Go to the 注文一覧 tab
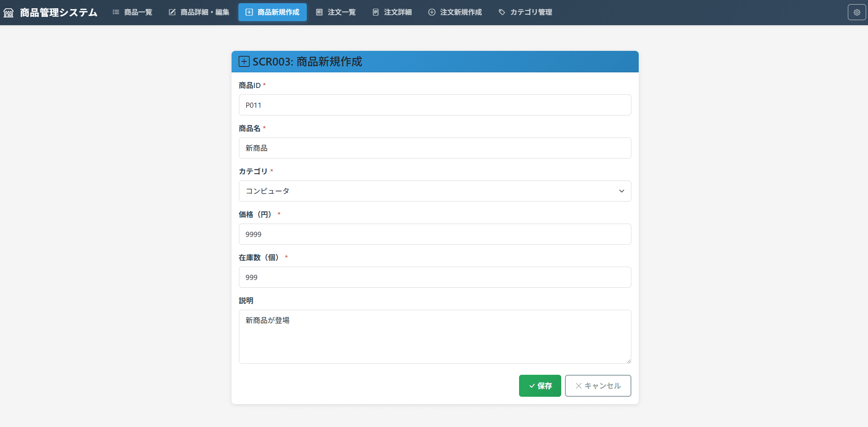This screenshot has width=868, height=427. [x=336, y=12]
